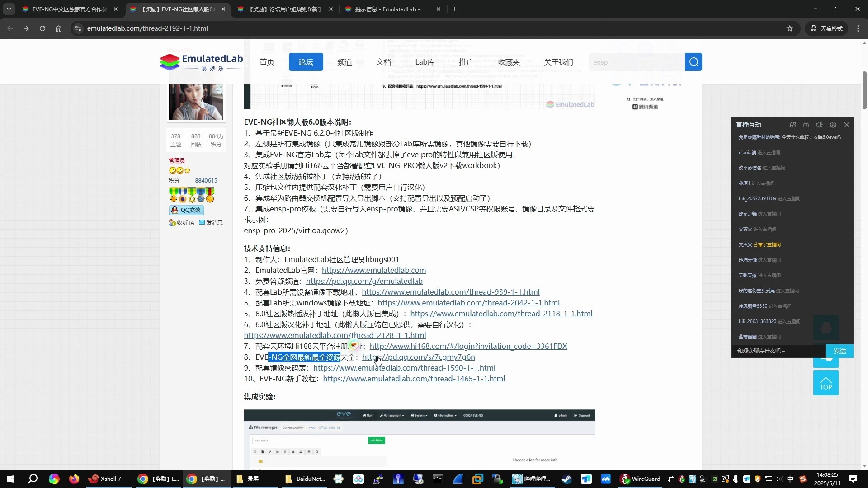This screenshot has height=488, width=868.
Task: Open the pd.qq.com/s/7cgmy7g6n resource link
Action: (419, 357)
